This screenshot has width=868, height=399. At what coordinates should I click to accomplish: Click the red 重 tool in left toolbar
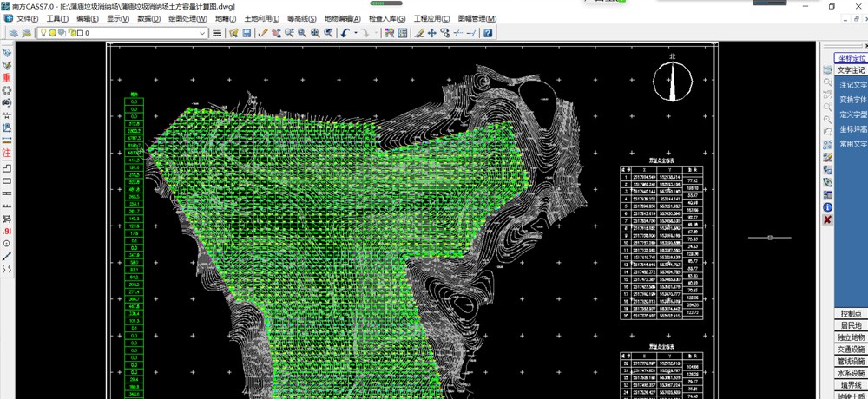pos(7,78)
